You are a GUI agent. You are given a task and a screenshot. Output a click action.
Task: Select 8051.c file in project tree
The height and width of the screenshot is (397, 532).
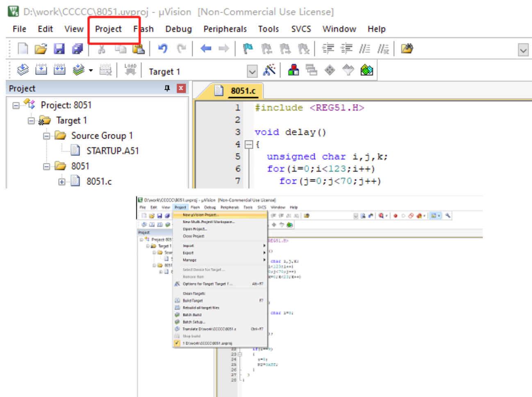(x=99, y=181)
